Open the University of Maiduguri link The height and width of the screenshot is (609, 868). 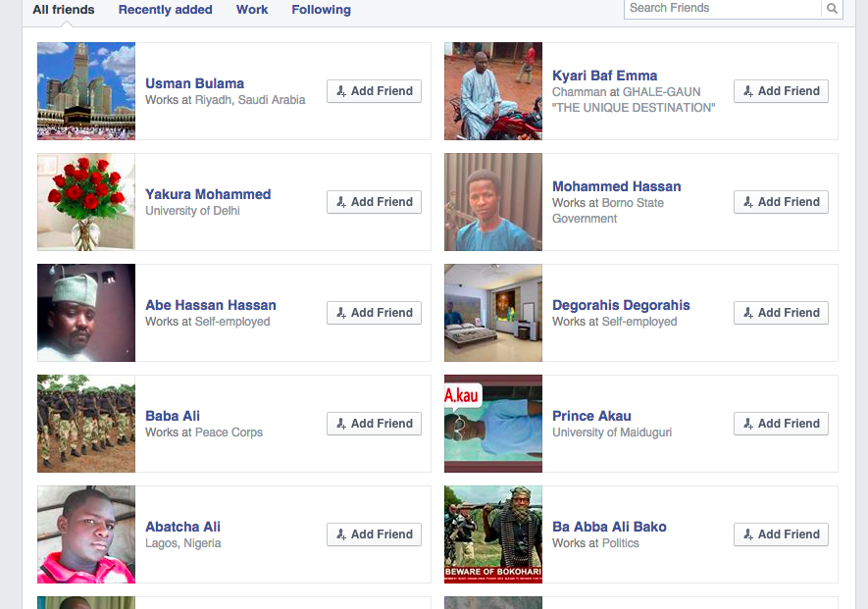click(x=612, y=431)
